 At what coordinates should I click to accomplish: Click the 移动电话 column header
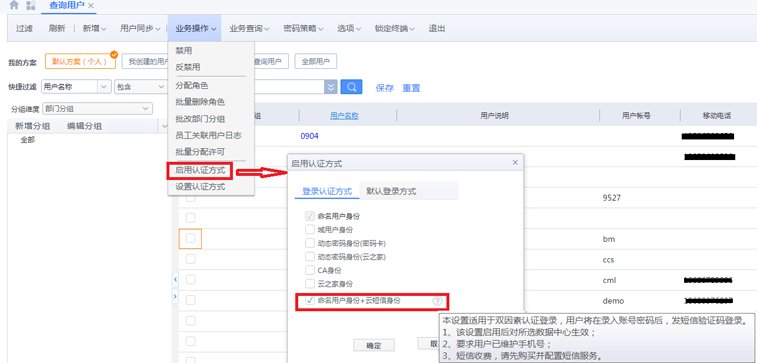pyautogui.click(x=717, y=116)
